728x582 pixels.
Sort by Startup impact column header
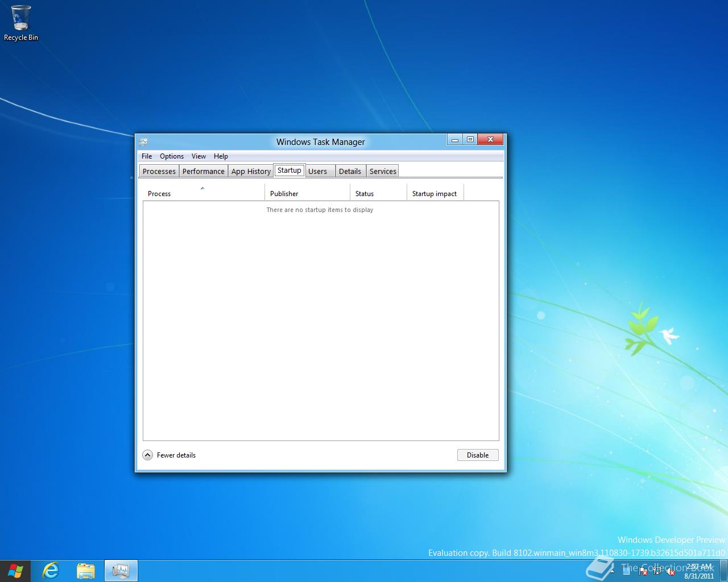436,192
